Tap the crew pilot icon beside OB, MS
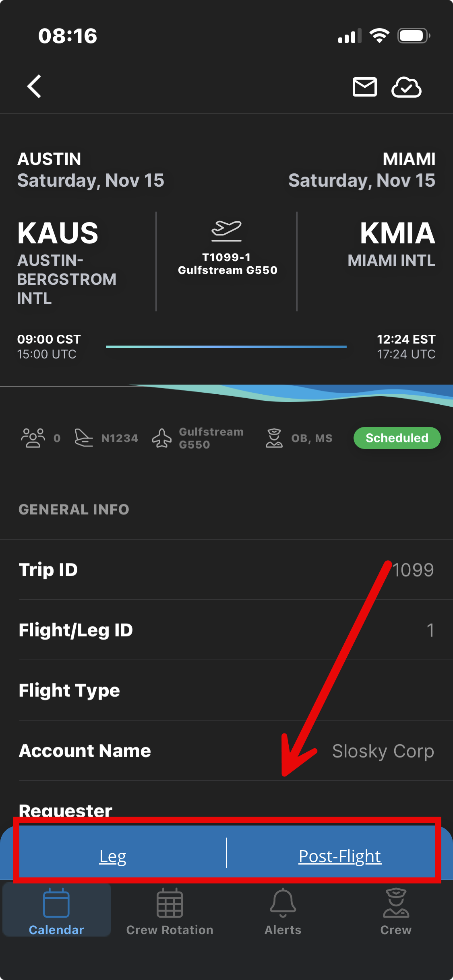 pos(274,438)
